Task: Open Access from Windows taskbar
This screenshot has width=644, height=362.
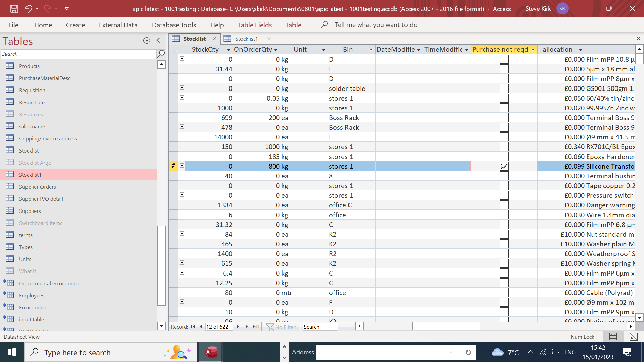Action: tap(211, 352)
